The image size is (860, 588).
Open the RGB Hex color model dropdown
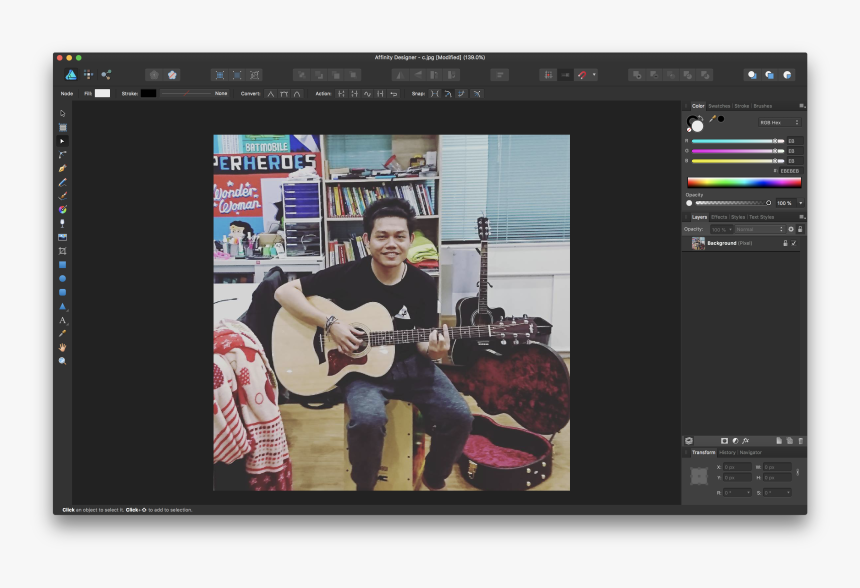click(x=779, y=122)
